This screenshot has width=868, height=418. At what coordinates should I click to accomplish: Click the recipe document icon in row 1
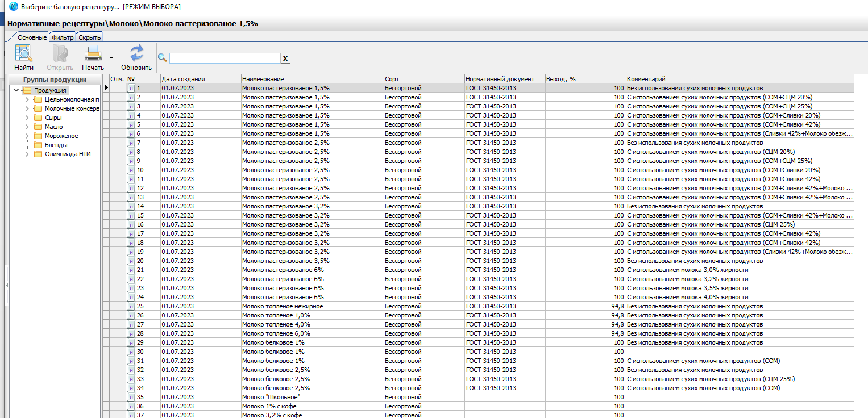coord(131,89)
